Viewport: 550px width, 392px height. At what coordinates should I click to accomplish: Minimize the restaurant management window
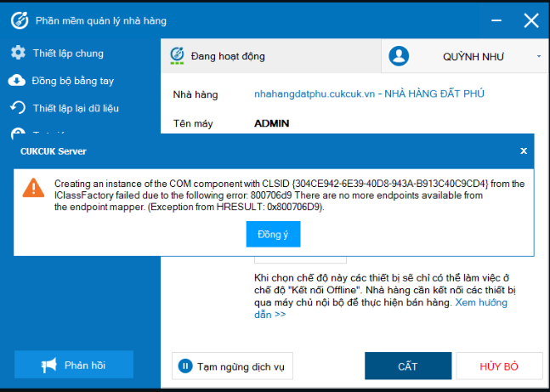tap(496, 20)
